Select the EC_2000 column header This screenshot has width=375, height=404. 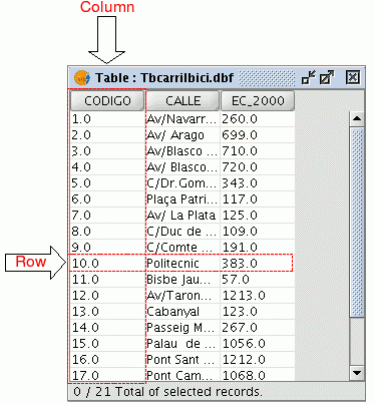click(x=258, y=101)
